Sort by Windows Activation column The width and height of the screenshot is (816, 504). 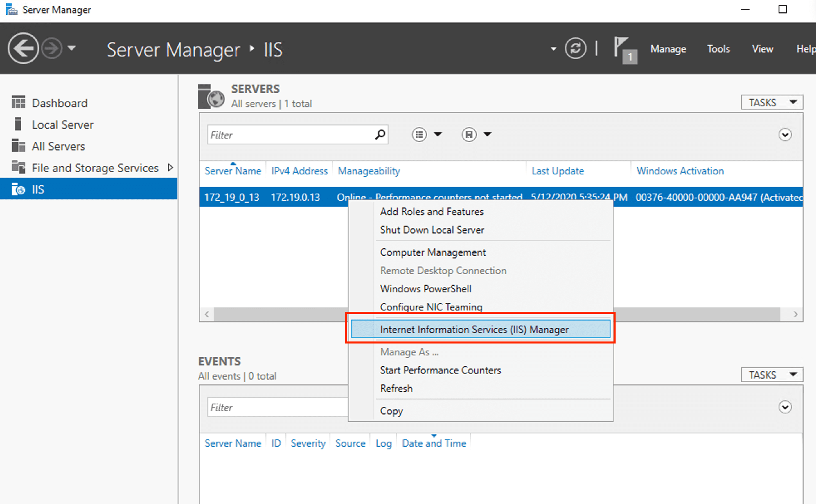tap(680, 171)
